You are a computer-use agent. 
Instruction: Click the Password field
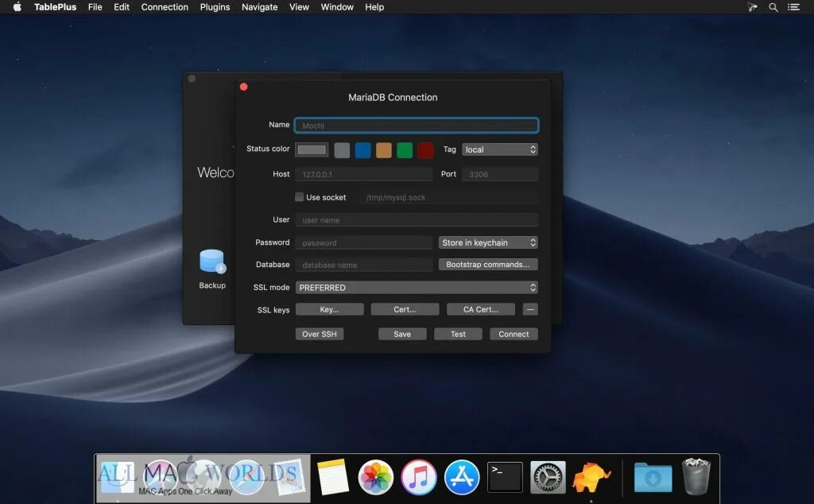click(363, 242)
